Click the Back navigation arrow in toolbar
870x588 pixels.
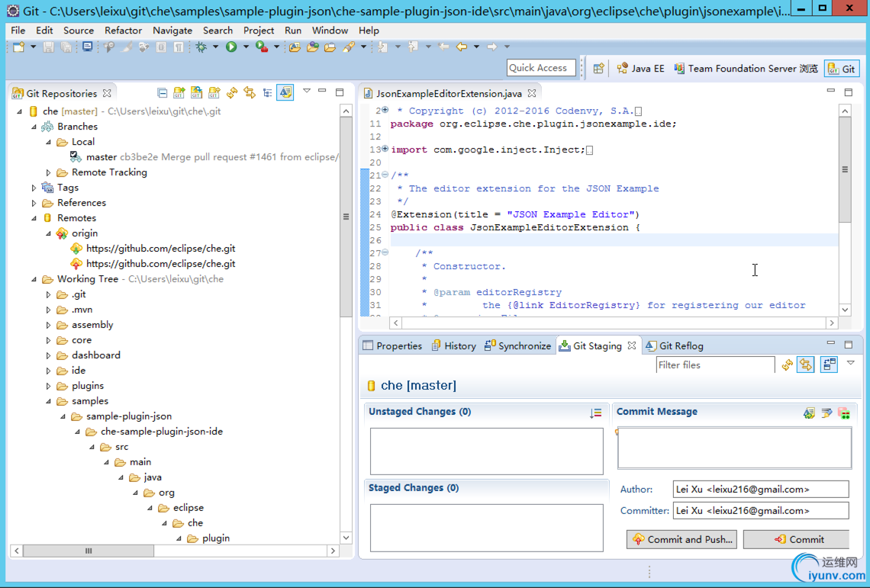pos(462,47)
